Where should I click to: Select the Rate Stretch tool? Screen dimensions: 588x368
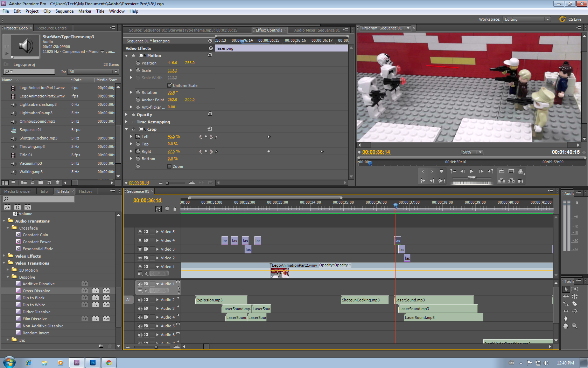click(x=566, y=304)
